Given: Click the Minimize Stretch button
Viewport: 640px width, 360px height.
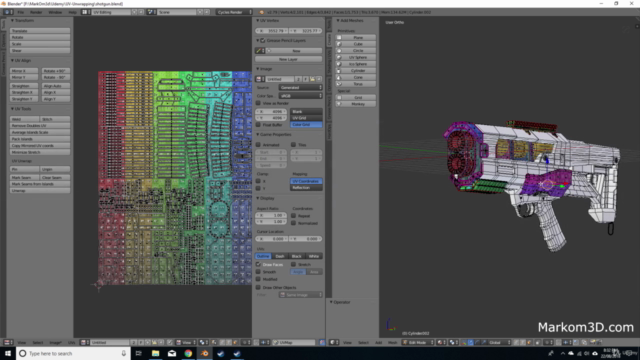Looking at the screenshot, I should click(40, 152).
